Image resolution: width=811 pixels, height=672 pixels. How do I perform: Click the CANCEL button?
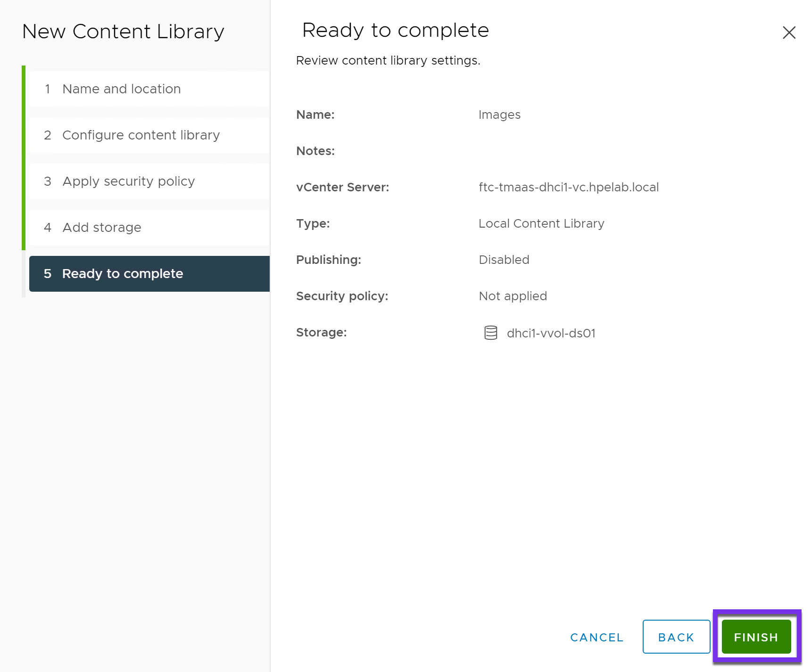[x=596, y=637]
